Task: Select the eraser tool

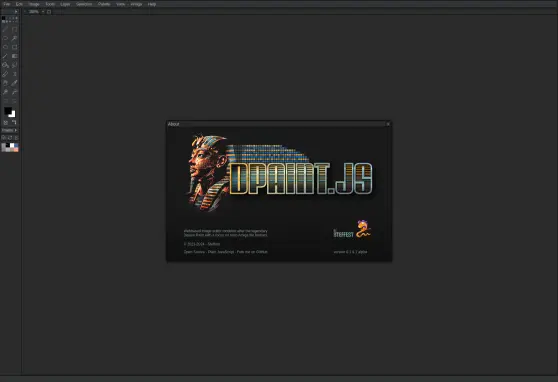Action: point(5,74)
